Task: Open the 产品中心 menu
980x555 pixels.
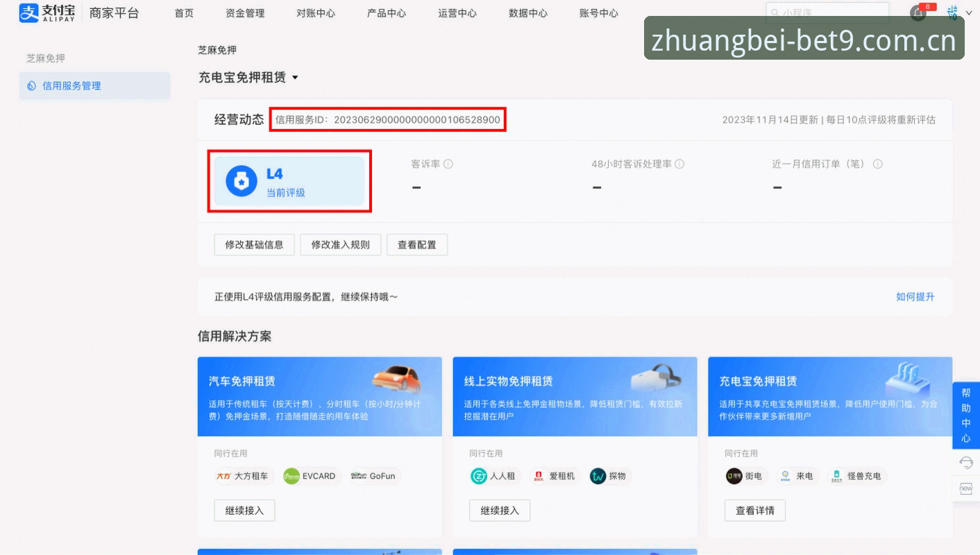Action: [x=387, y=13]
